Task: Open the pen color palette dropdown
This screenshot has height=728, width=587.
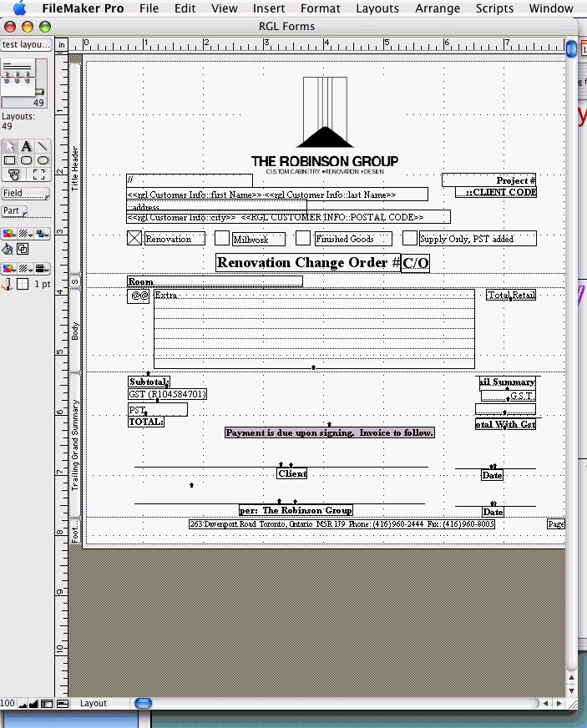Action: pos(9,268)
